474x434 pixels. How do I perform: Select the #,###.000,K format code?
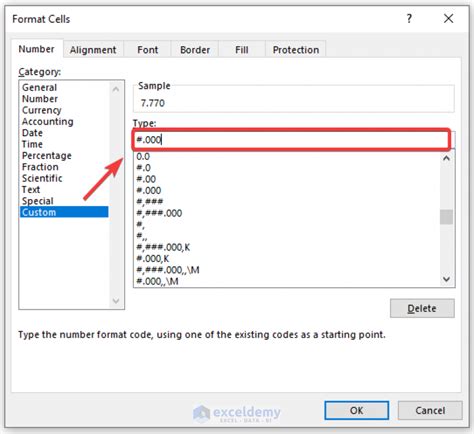[287, 247]
